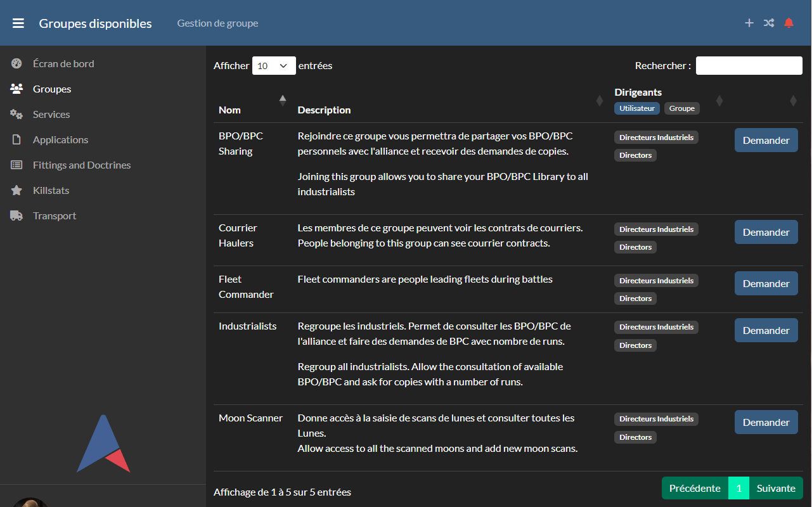Click Directeurs Industriels badge in Fleet Commander row
The width and height of the screenshot is (812, 507).
[x=656, y=281]
